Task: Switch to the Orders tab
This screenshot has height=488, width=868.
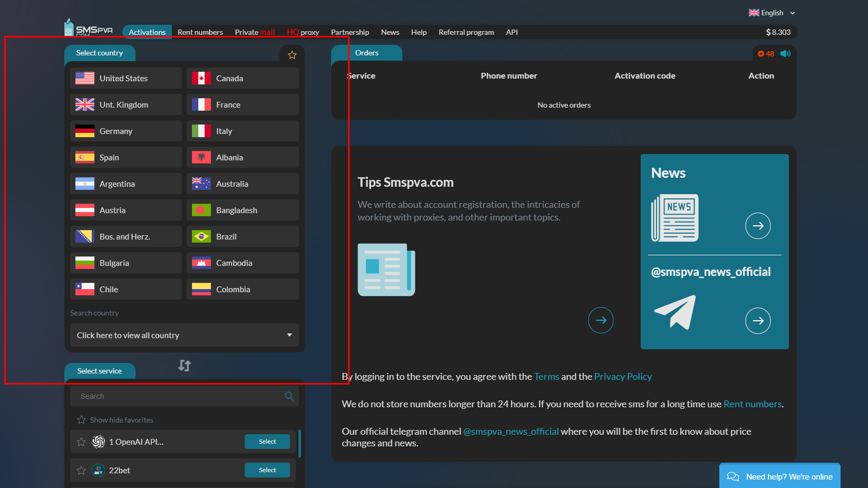Action: [367, 53]
